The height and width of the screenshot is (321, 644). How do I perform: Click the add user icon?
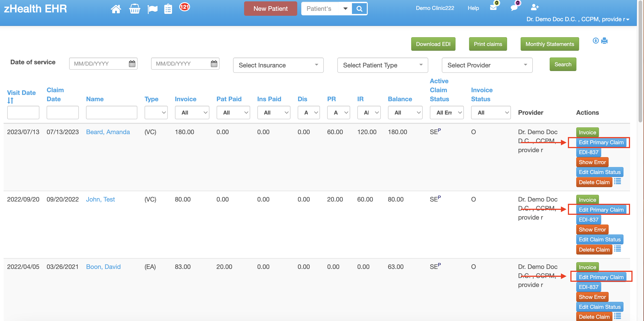pos(535,7)
